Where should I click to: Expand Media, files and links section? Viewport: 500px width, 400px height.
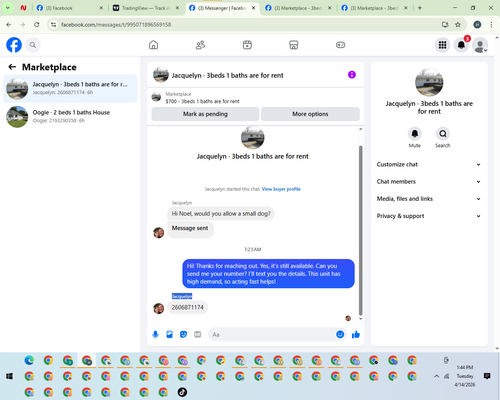tap(429, 199)
